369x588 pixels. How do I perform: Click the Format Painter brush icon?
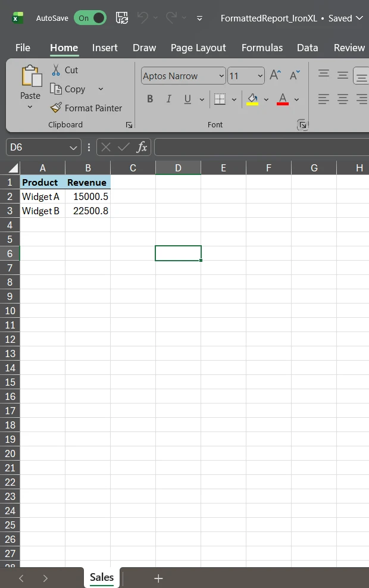point(56,108)
